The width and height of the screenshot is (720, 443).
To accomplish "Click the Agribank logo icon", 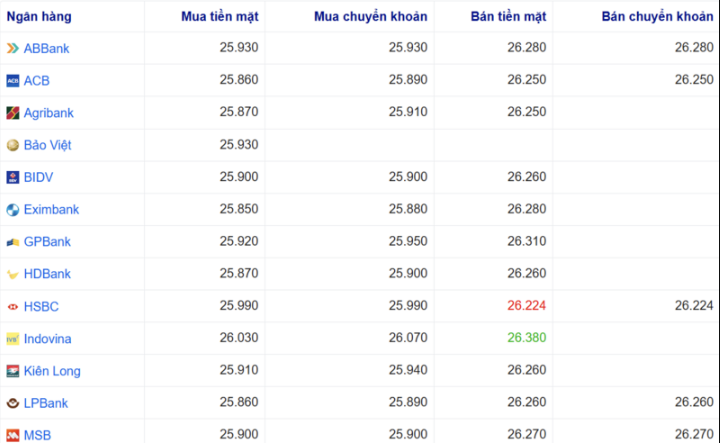I will click(13, 113).
